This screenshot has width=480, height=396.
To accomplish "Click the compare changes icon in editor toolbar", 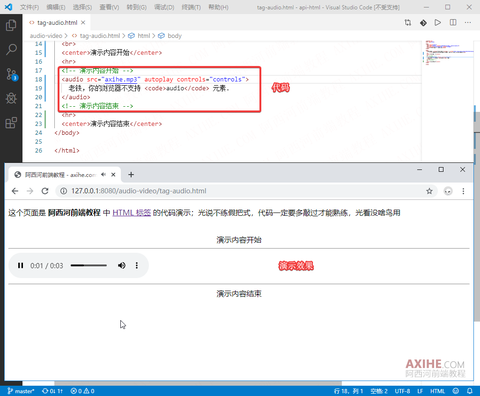I will [408, 23].
